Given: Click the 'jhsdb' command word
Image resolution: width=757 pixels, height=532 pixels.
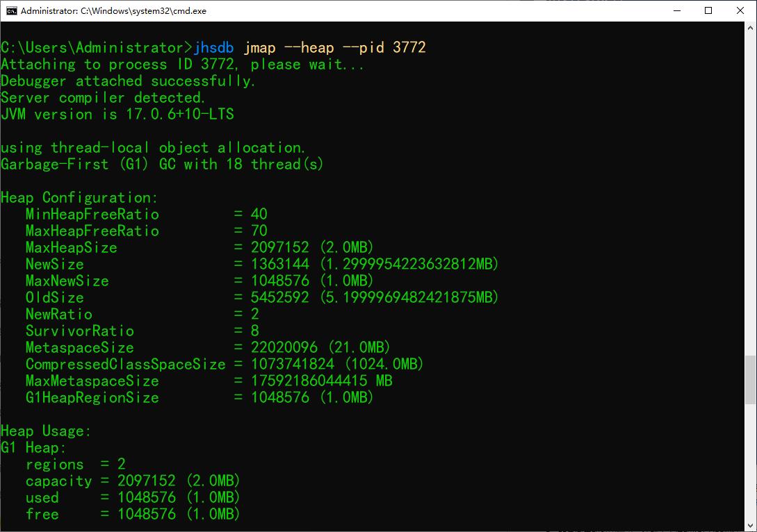Looking at the screenshot, I should pyautogui.click(x=214, y=48).
